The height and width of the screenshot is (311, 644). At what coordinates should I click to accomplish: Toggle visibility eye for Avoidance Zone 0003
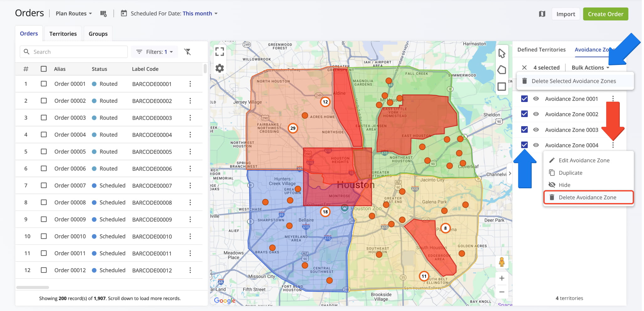[x=536, y=130]
